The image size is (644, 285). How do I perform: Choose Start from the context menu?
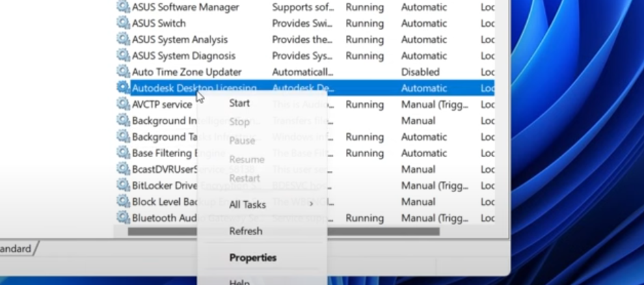(x=239, y=103)
